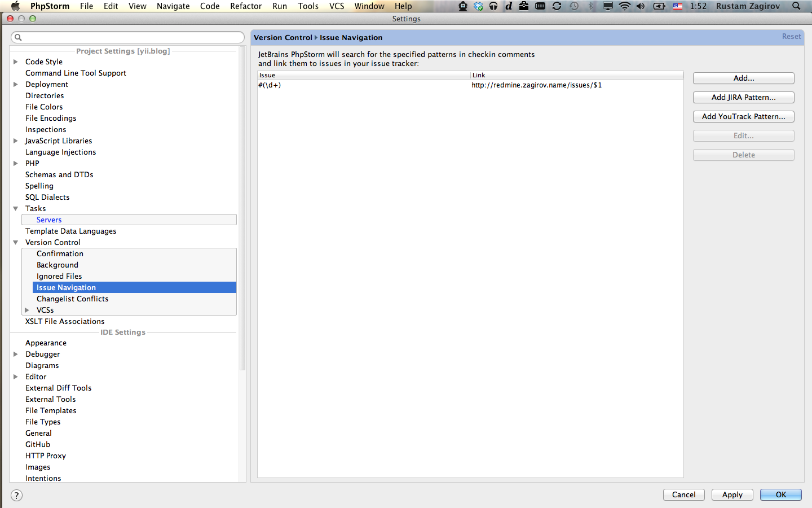The width and height of the screenshot is (812, 508).
Task: Expand the VCSs node
Action: [27, 310]
